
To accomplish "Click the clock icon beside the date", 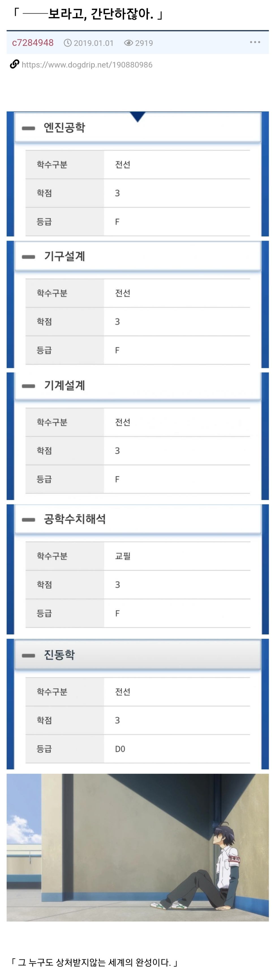I will click(68, 43).
